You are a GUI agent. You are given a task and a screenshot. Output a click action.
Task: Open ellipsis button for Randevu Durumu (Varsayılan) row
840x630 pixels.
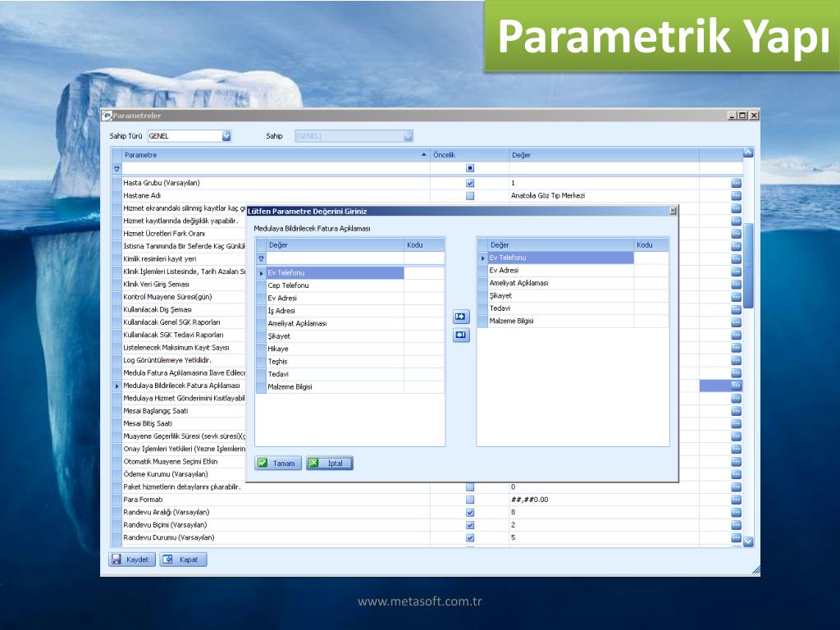tap(736, 538)
